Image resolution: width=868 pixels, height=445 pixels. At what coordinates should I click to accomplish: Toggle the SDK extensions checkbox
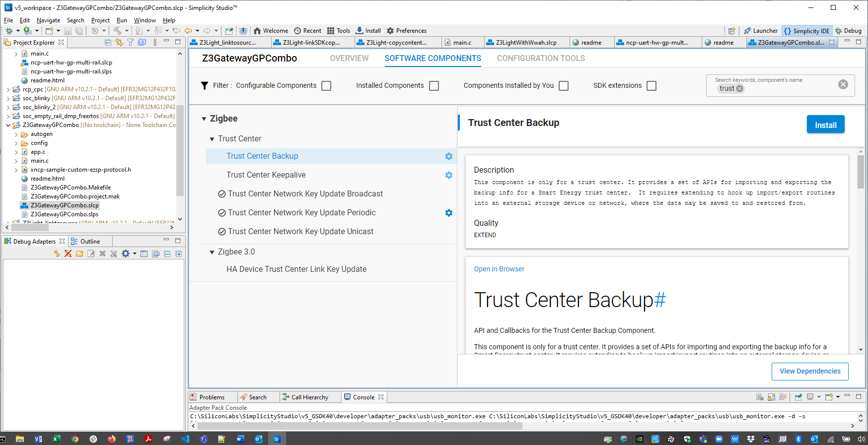651,86
